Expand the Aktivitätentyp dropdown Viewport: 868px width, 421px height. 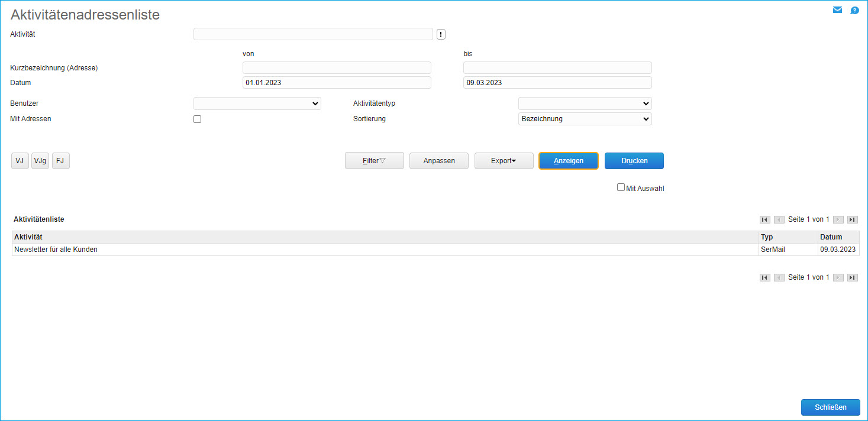click(585, 103)
